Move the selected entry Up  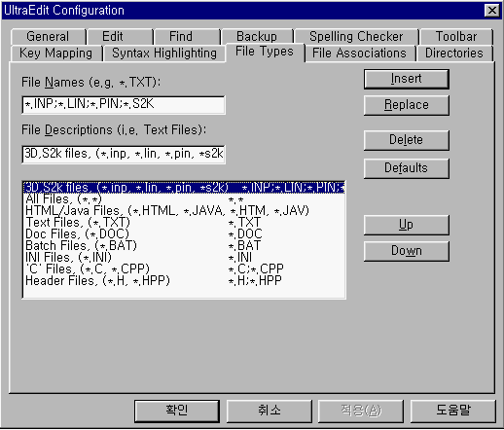click(407, 225)
